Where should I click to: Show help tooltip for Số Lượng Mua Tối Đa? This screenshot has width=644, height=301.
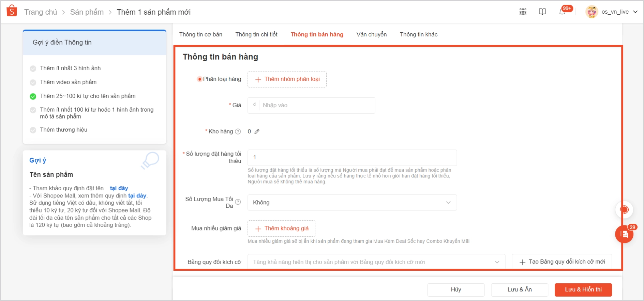point(238,202)
